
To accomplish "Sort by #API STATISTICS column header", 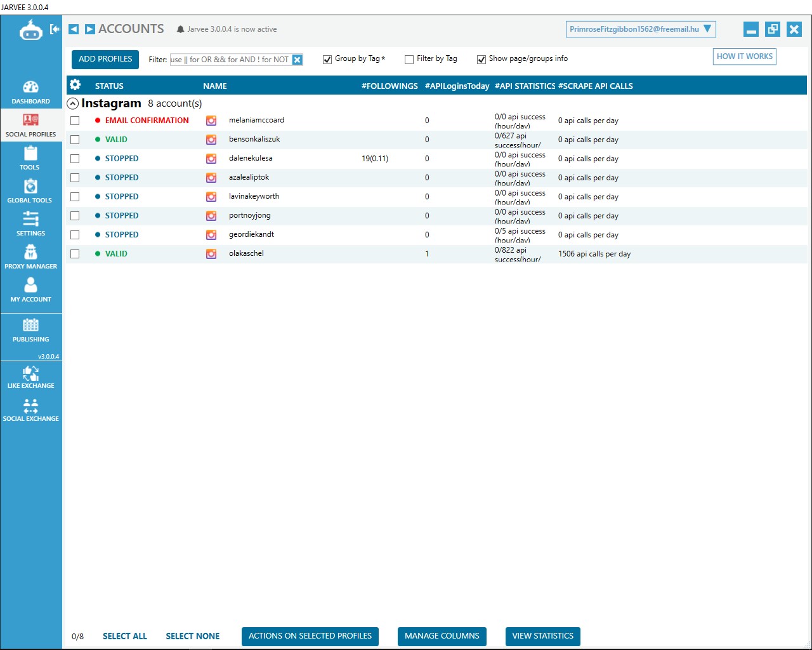I will 525,86.
